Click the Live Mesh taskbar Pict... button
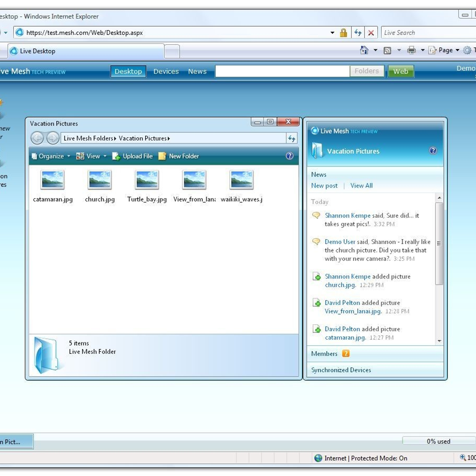 [x=16, y=441]
